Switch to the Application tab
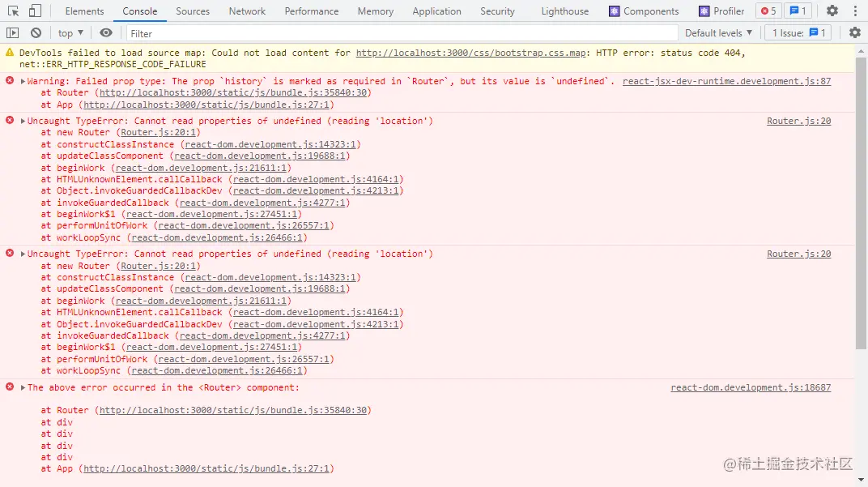 click(x=436, y=11)
